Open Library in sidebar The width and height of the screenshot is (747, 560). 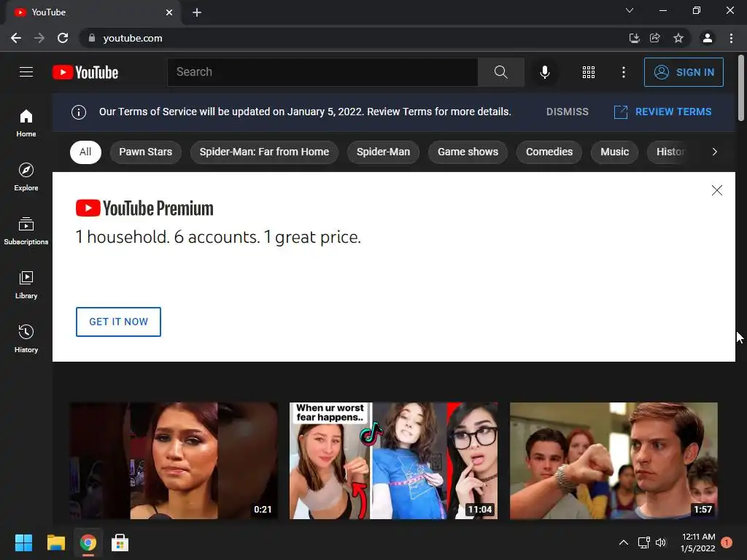click(x=26, y=285)
